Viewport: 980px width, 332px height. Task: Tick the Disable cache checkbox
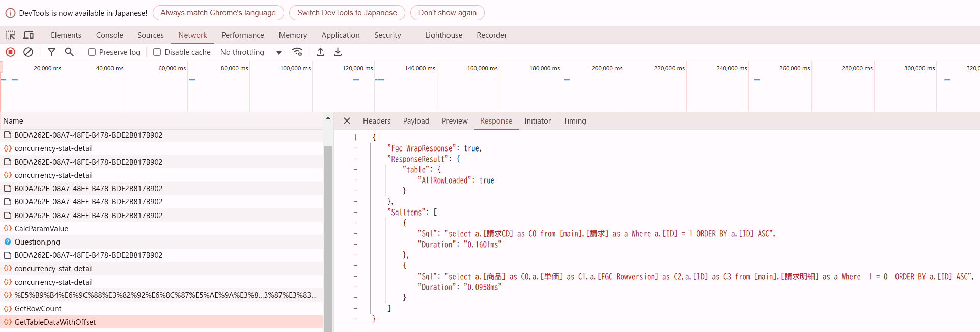[157, 52]
